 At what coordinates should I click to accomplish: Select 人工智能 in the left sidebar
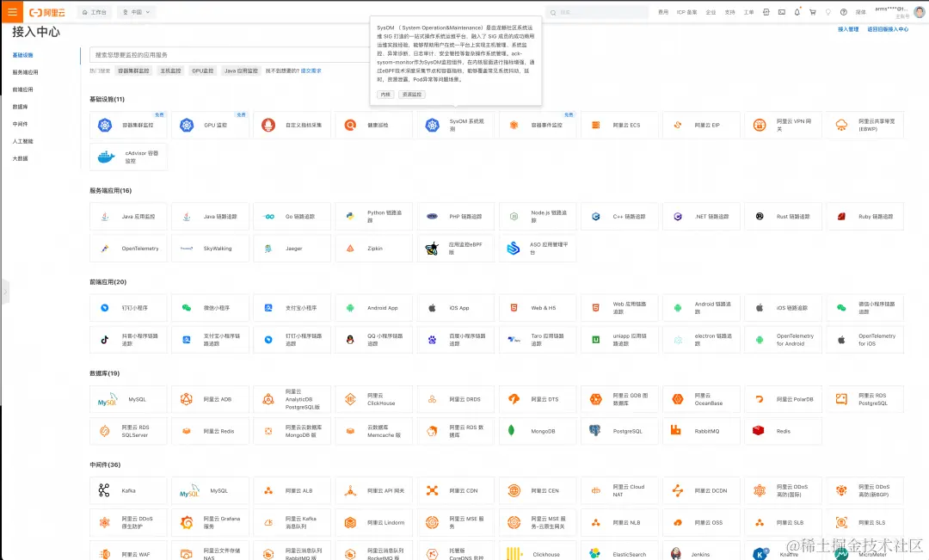[23, 141]
